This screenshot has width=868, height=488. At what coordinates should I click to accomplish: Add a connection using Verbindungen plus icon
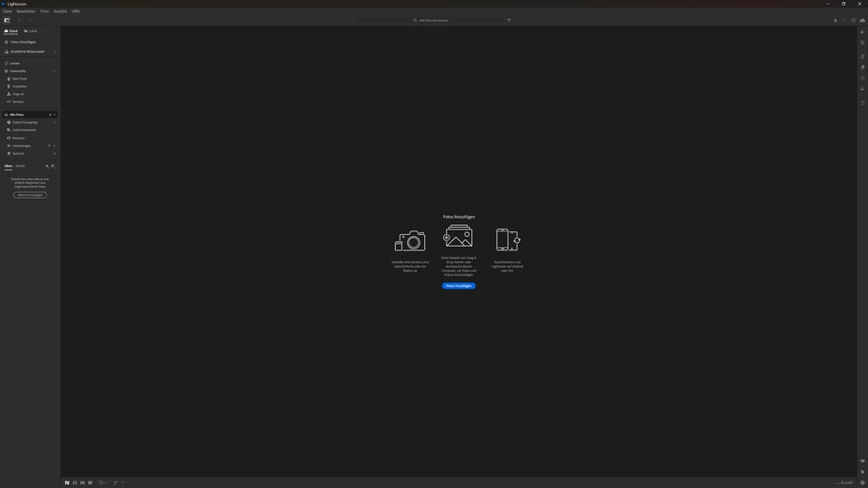pos(49,145)
